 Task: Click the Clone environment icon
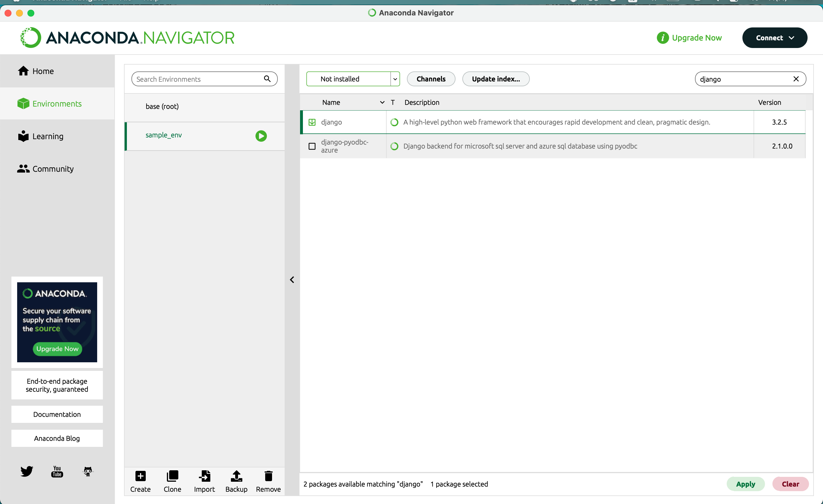(x=172, y=476)
